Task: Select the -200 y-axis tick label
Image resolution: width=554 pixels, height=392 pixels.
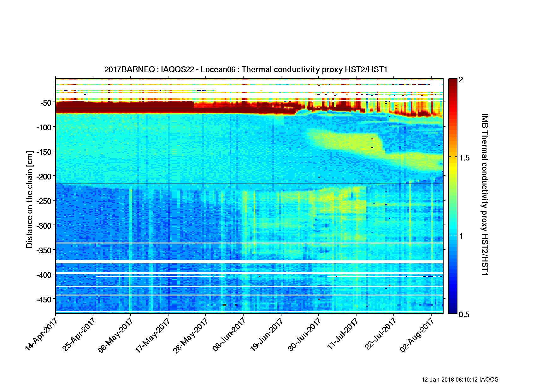Action: (x=44, y=176)
